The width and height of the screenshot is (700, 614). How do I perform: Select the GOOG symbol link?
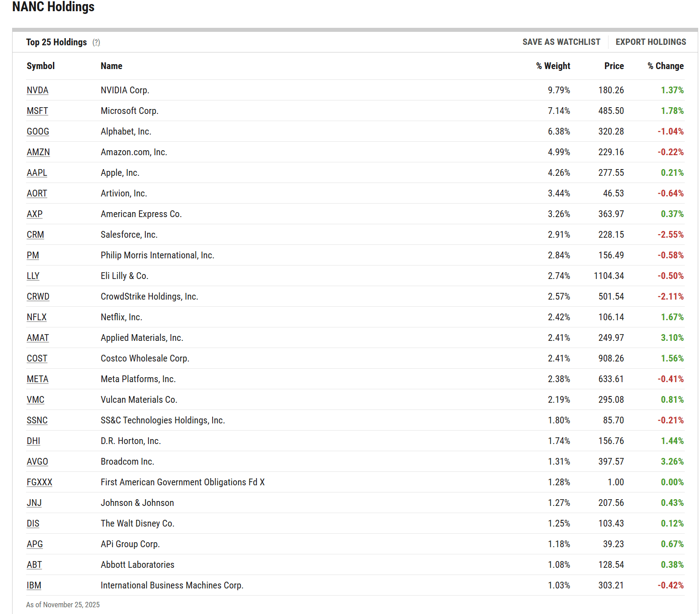(38, 131)
